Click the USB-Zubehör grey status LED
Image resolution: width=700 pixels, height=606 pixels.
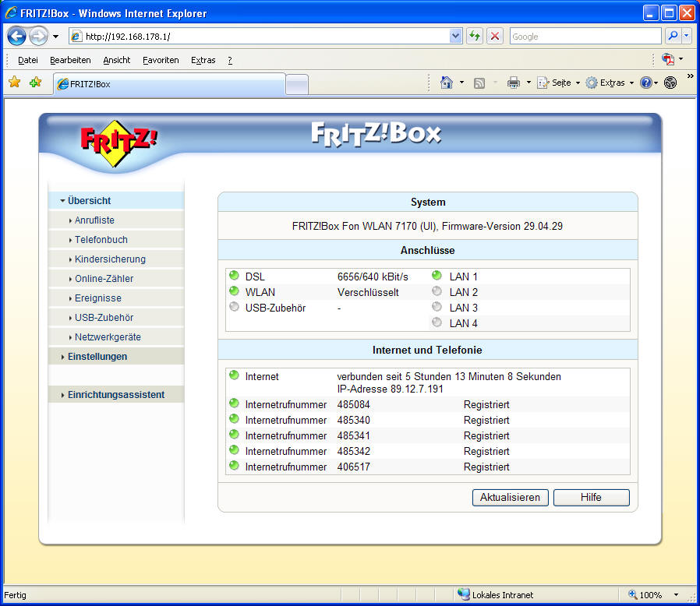(234, 307)
